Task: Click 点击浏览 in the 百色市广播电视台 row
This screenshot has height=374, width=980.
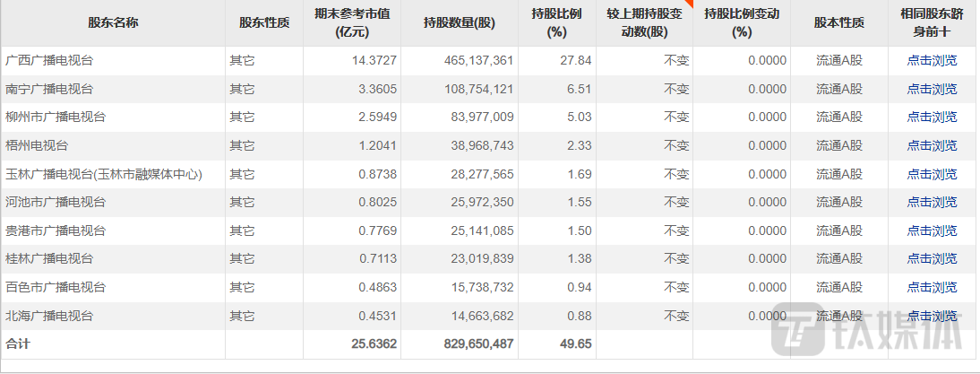Action: click(x=932, y=288)
